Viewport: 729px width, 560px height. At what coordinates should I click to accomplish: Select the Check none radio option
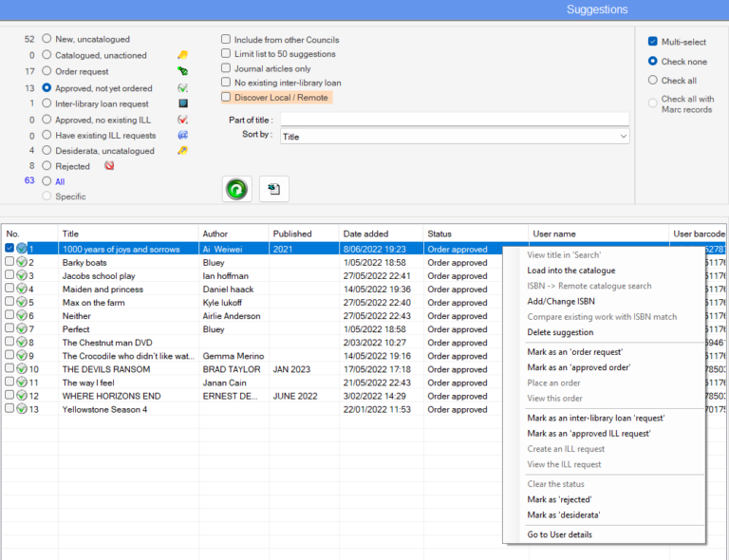[653, 61]
